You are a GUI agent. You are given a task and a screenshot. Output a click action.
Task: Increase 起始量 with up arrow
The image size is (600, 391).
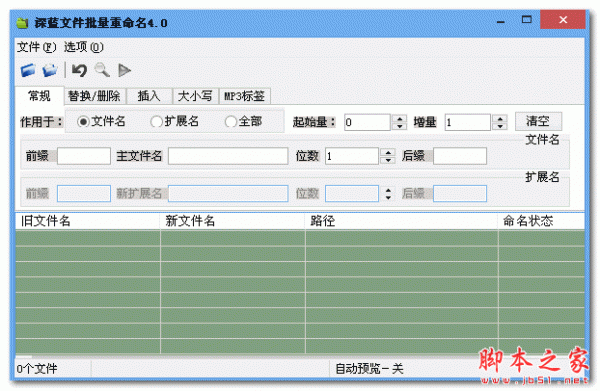(x=399, y=119)
